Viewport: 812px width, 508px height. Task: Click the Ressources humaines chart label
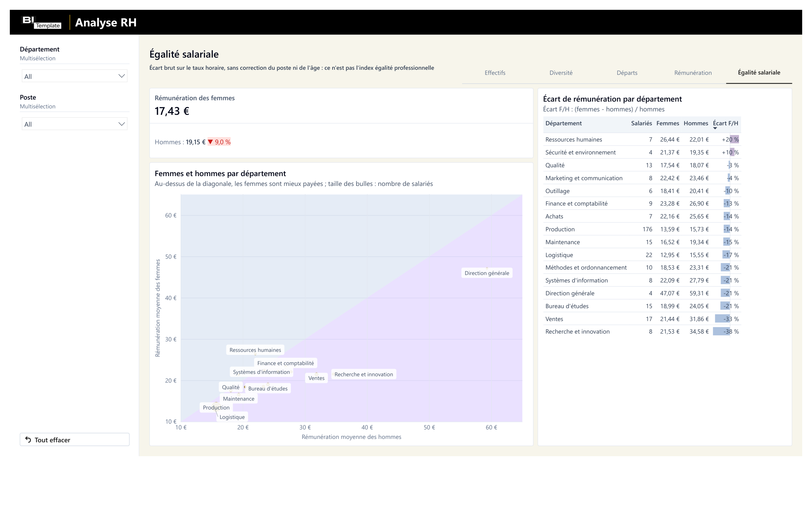(255, 350)
